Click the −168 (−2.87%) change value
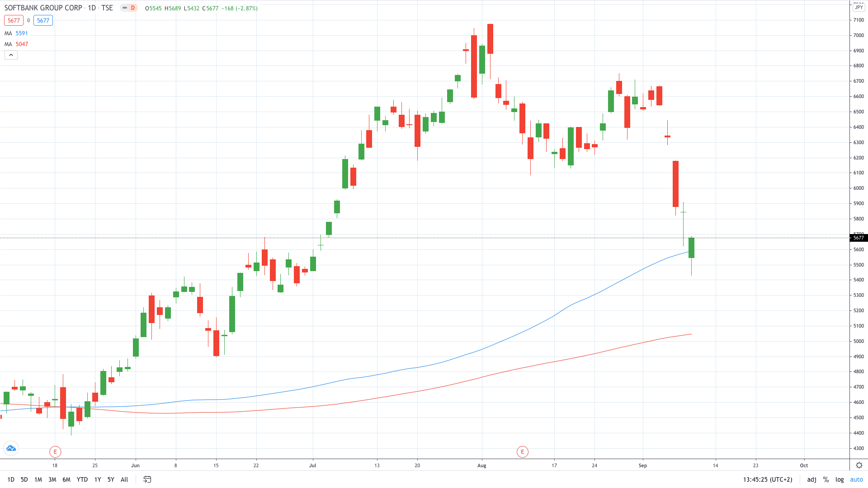Screen dimensions: 868x488 pos(240,8)
